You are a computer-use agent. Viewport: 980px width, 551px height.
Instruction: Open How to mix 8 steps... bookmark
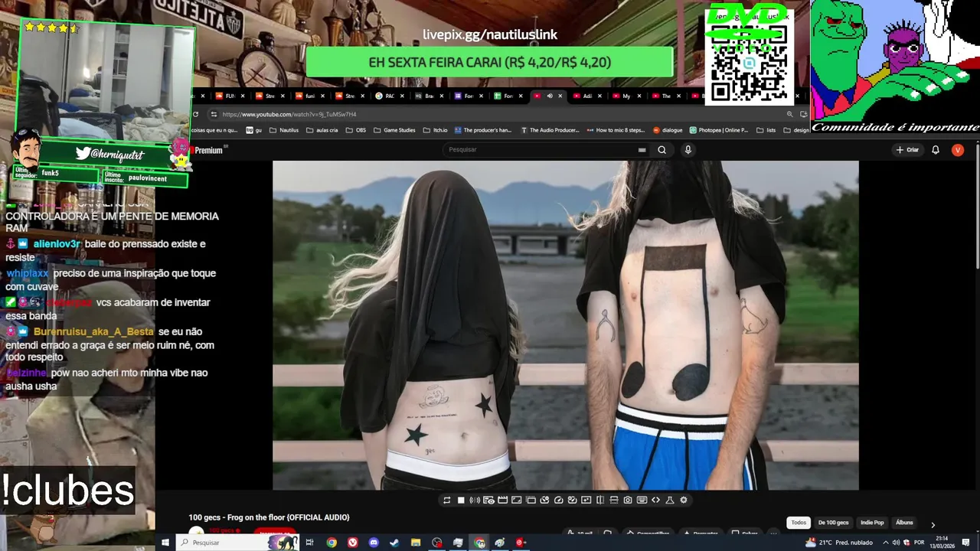tap(617, 130)
